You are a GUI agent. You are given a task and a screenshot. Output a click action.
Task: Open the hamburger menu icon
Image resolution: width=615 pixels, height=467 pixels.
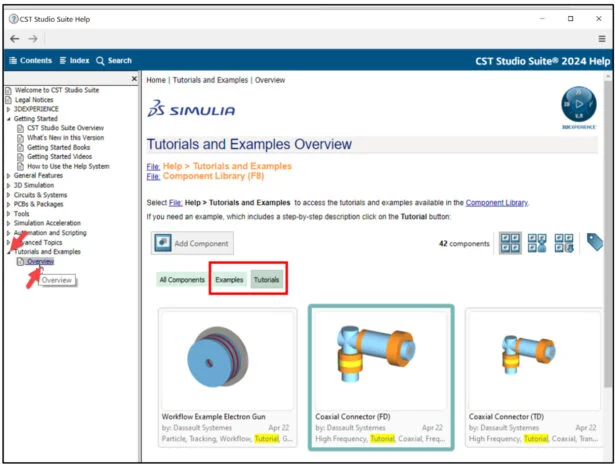click(x=602, y=38)
